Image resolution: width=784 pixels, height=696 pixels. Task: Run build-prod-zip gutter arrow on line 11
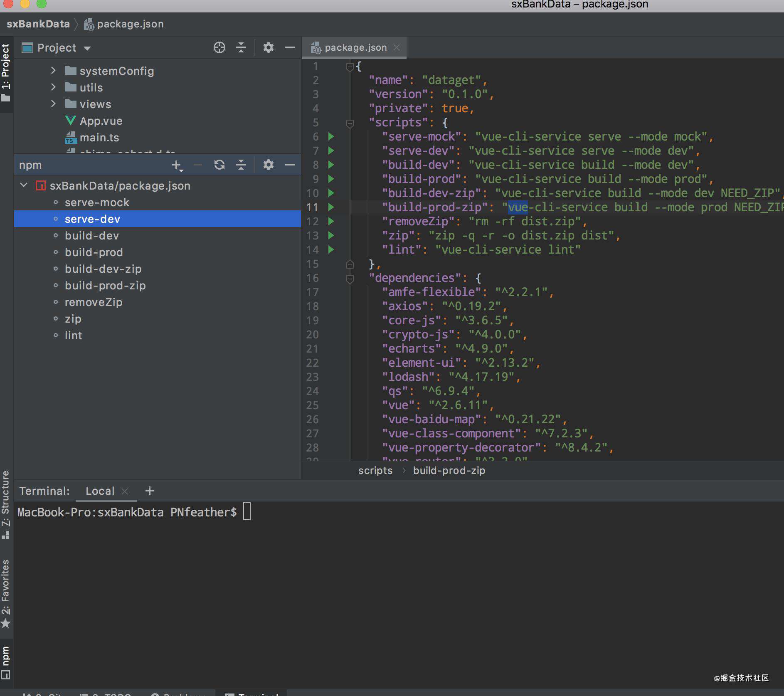click(x=331, y=207)
